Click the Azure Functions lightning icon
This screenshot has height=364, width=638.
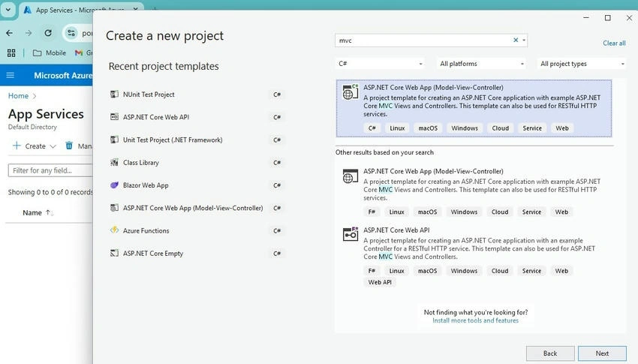coord(114,230)
